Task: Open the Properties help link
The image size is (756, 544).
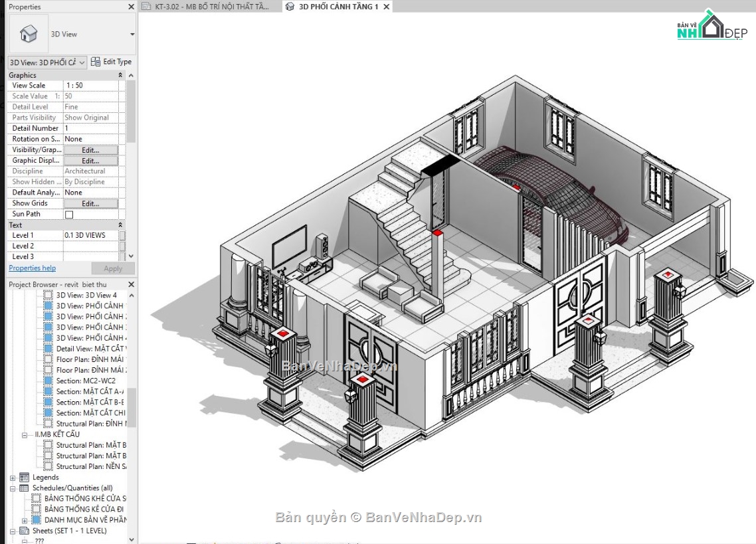Action: click(x=33, y=268)
